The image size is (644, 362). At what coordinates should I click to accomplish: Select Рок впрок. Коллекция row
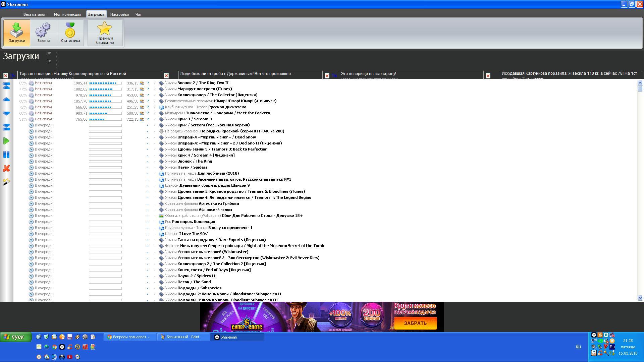[194, 222]
